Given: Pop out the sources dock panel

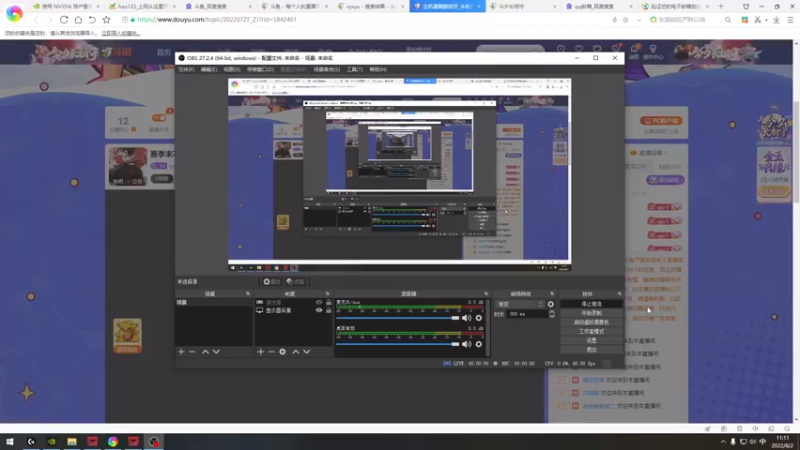Looking at the screenshot, I should pos(328,294).
